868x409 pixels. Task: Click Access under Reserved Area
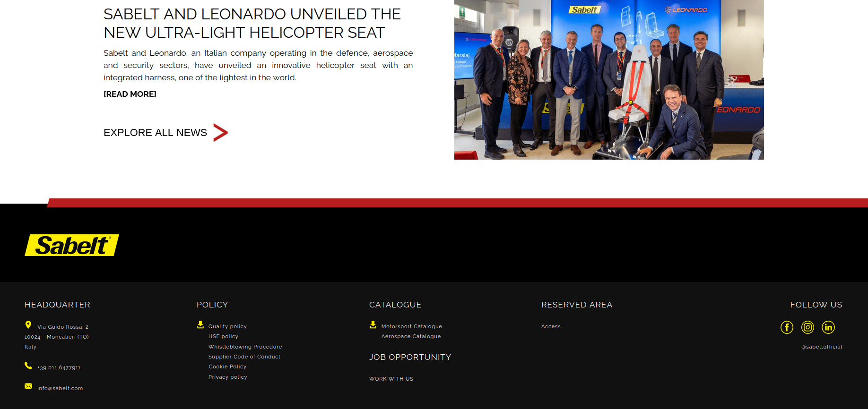[551, 327]
